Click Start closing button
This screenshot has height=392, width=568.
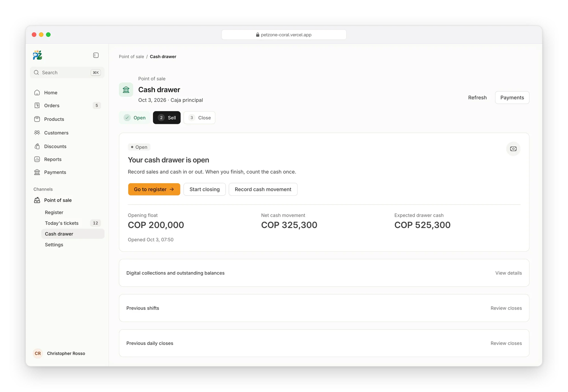204,189
